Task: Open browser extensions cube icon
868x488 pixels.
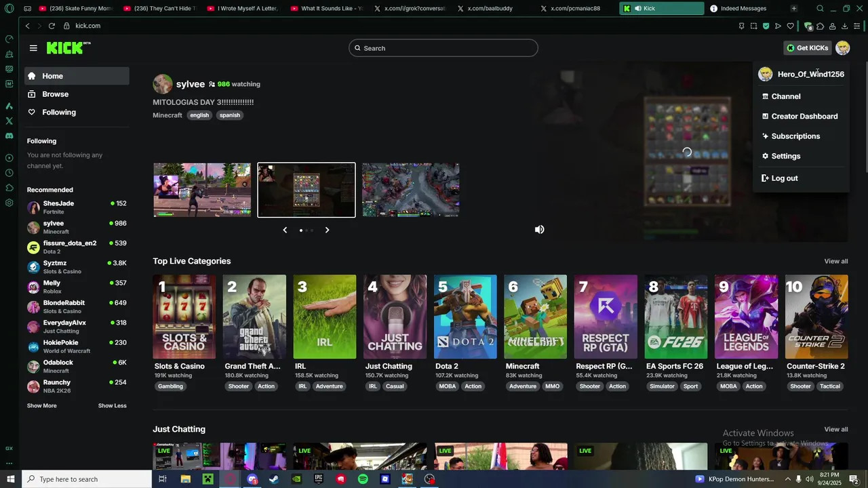Action: [x=820, y=26]
